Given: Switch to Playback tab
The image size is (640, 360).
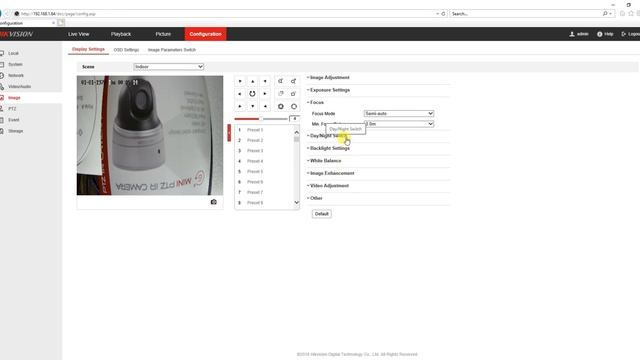Looking at the screenshot, I should (x=121, y=34).
